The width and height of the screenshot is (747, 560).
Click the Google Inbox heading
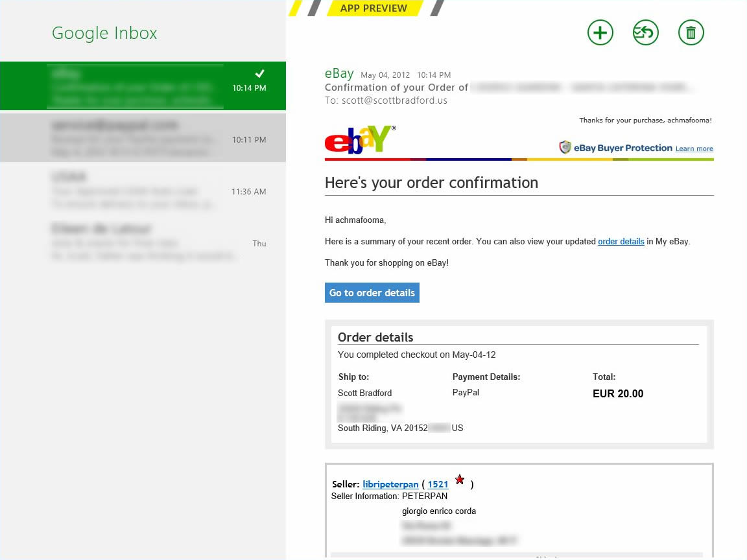pyautogui.click(x=104, y=33)
